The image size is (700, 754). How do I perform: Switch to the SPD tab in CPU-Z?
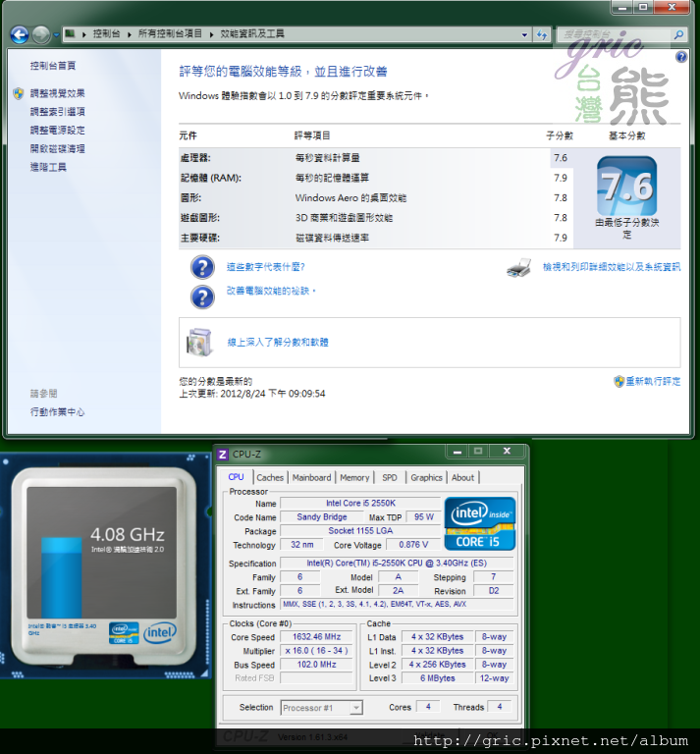[x=390, y=477]
